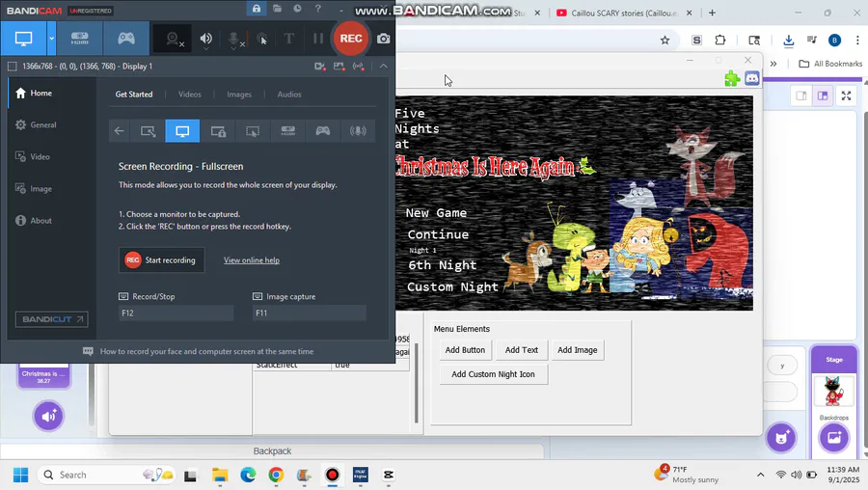Open the All Bookmarks folder
Image resolution: width=868 pixels, height=490 pixels.
[x=830, y=64]
